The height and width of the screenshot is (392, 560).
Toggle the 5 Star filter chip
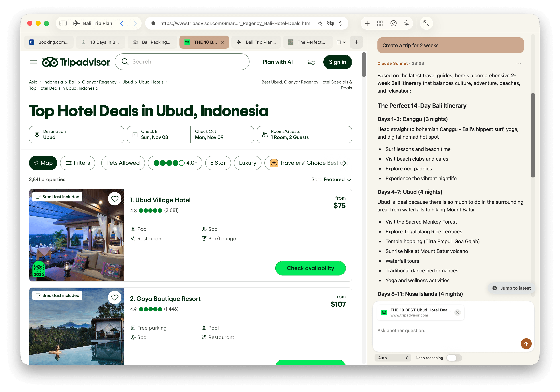(x=218, y=163)
